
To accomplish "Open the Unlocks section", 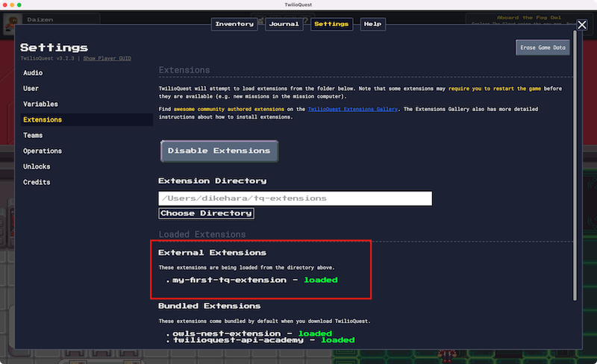I will tap(37, 166).
